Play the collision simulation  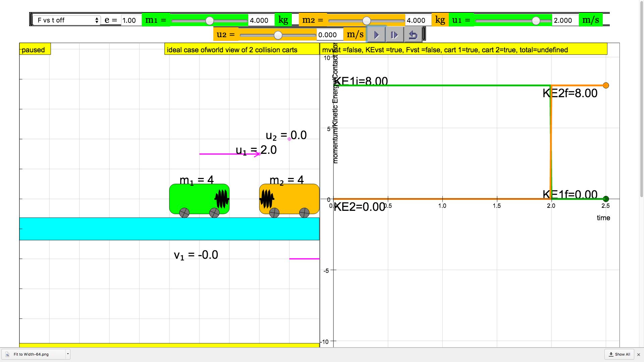376,35
